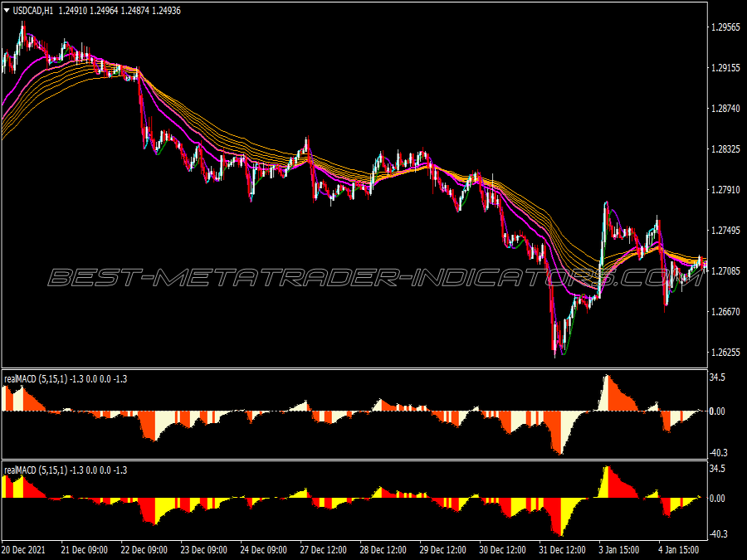The height and width of the screenshot is (560, 747).
Task: Click the 29 Dec 12:00 time label
Action: pyautogui.click(x=443, y=550)
